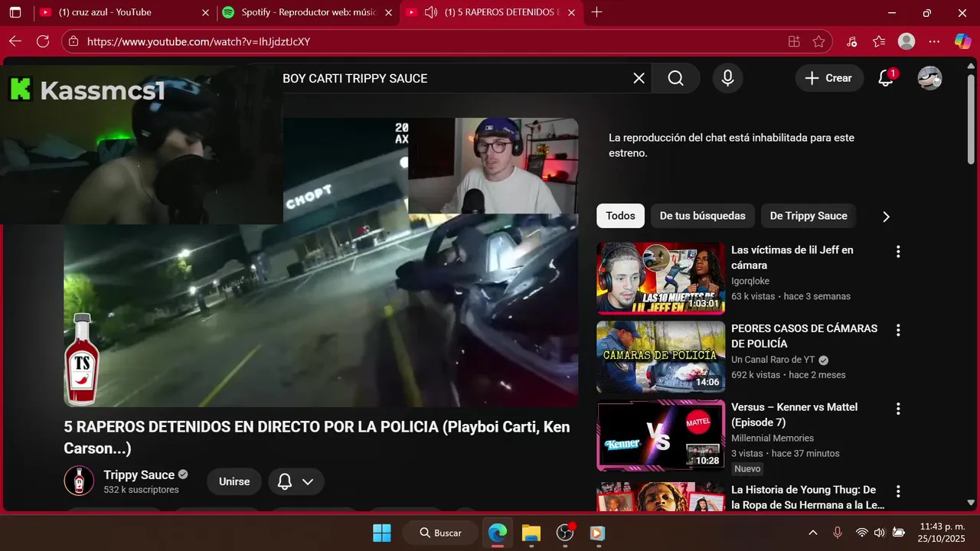Image resolution: width=980 pixels, height=551 pixels.
Task: Open Versus – Kenner vs Mattel title link
Action: (794, 415)
